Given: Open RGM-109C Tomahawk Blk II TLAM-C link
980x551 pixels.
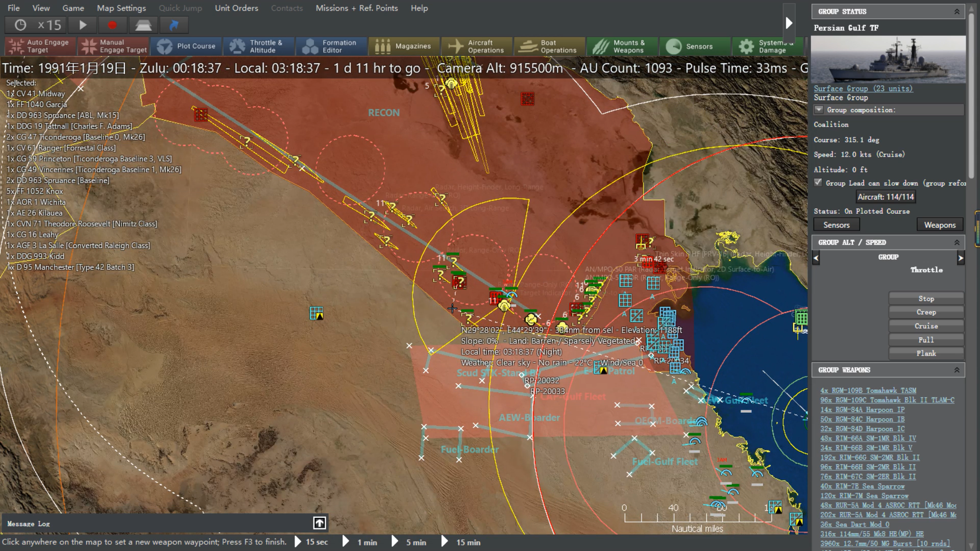Looking at the screenshot, I should click(x=887, y=400).
